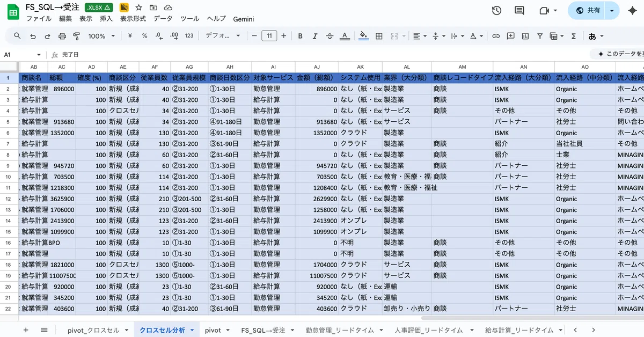Move the document to a folder
Viewport: 644px width, 337px height.
(x=153, y=8)
